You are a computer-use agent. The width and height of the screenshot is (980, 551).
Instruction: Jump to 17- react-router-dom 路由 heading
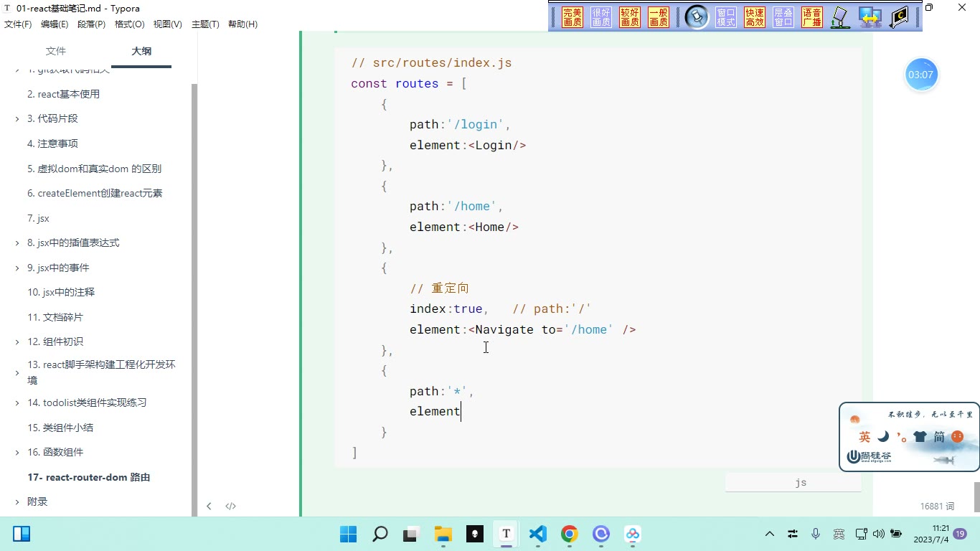89,477
